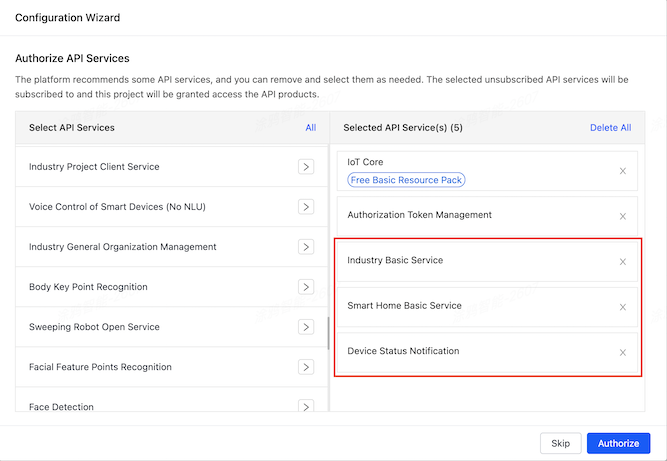The image size is (667, 461).
Task: Remove Industry Basic Service from selection
Action: (x=622, y=262)
